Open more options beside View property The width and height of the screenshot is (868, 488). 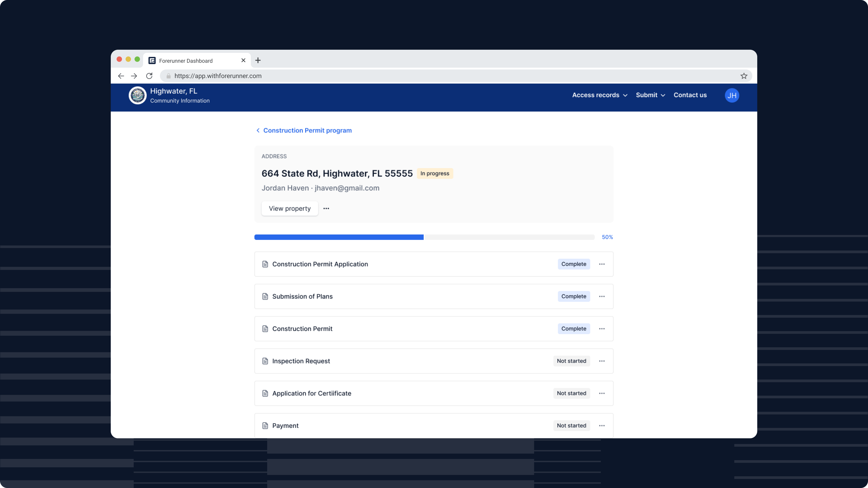click(326, 209)
